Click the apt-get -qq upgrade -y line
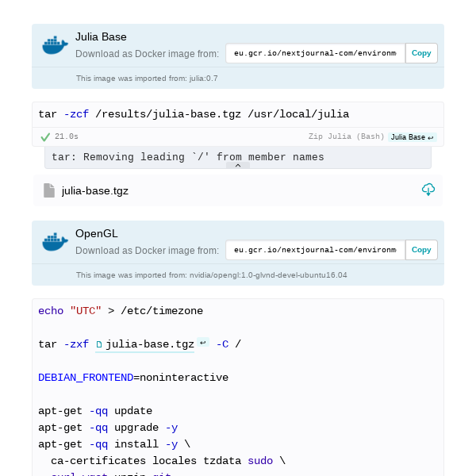This screenshot has height=476, width=476. point(108,428)
